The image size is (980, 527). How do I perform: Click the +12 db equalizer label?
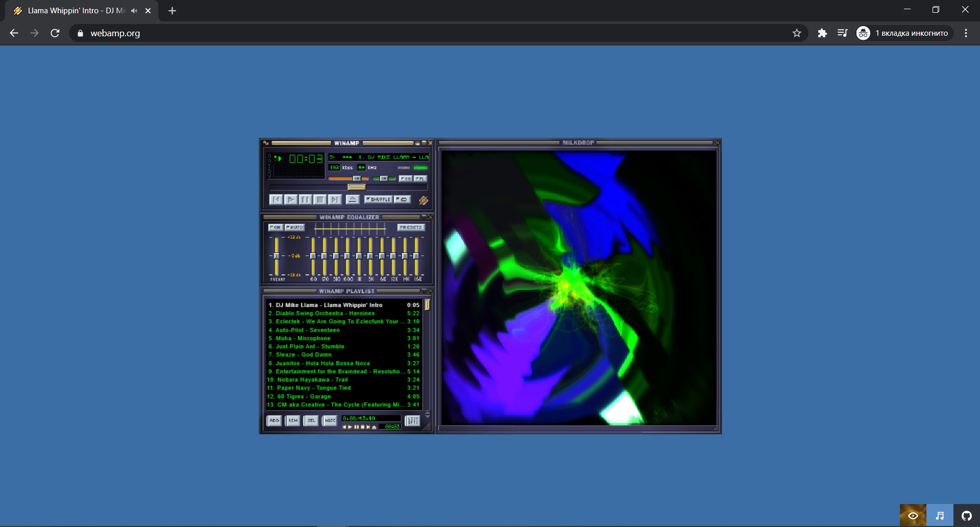(294, 237)
